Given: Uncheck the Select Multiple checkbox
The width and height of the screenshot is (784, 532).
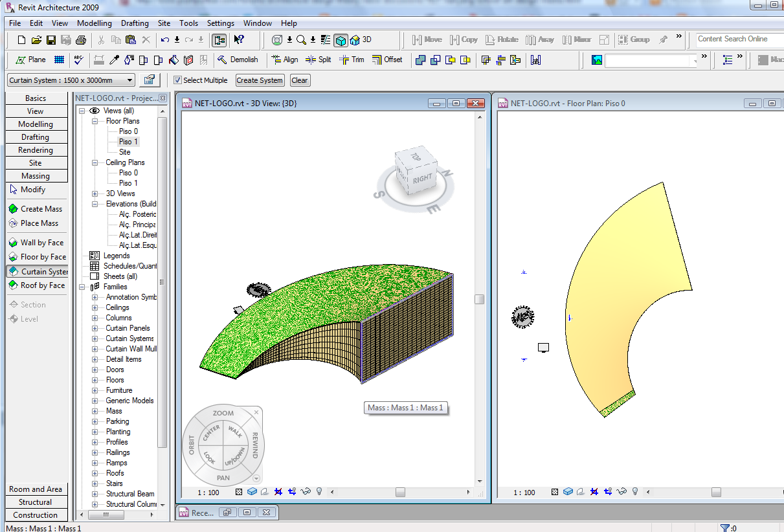Looking at the screenshot, I should 178,80.
